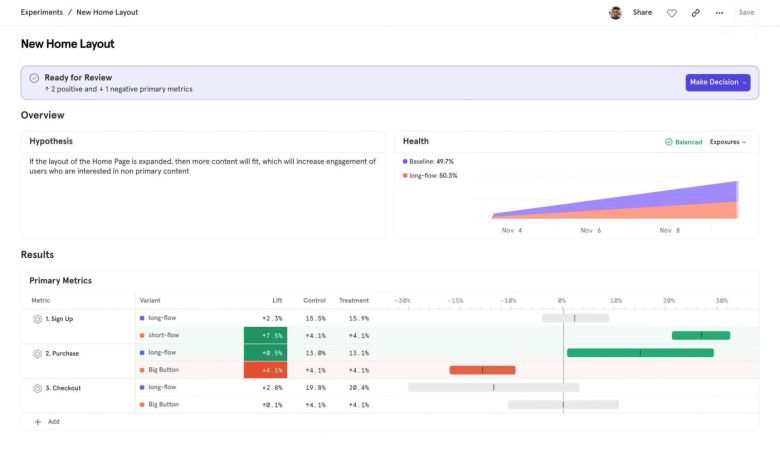Add a new primary metric
This screenshot has height=449, width=780.
click(x=47, y=422)
